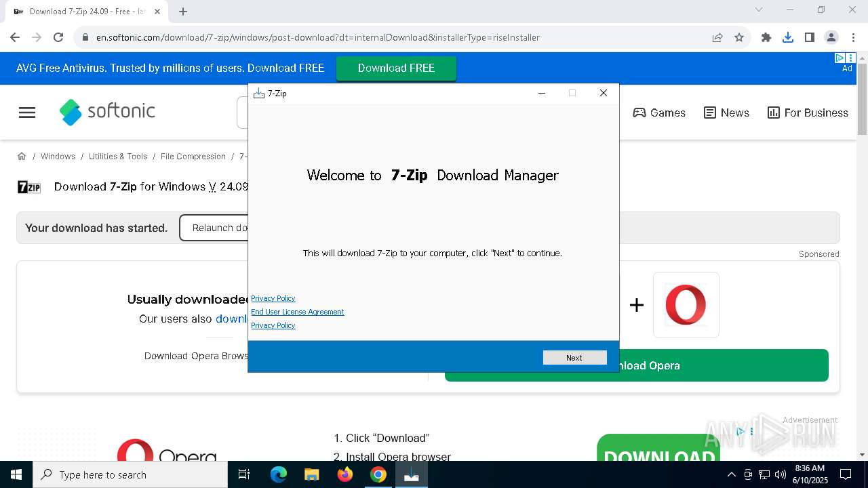868x488 pixels.
Task: Select the Download 7-Zip tab
Action: [87, 12]
